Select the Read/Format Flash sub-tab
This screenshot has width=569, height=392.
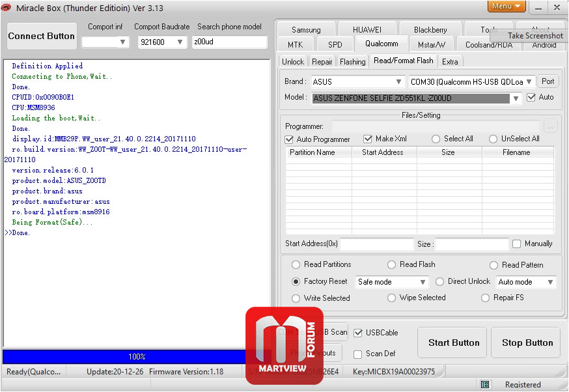(403, 61)
